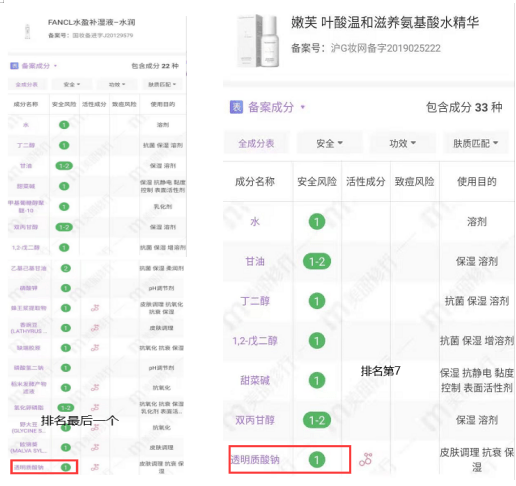Click 氢化卵磷脂 active-ingredient icon in FANCL panel
This screenshot has width=516, height=486.
(x=95, y=407)
